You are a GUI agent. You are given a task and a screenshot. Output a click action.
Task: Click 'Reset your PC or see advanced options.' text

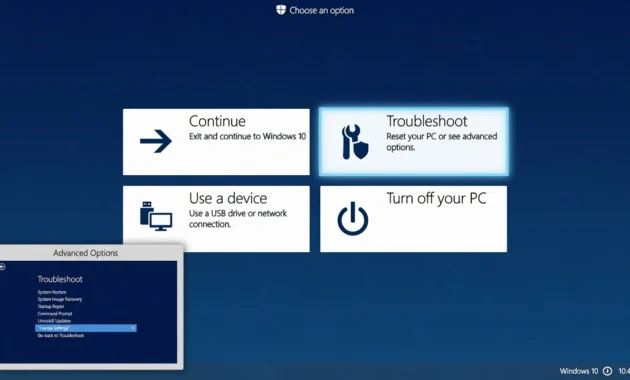pyautogui.click(x=442, y=142)
